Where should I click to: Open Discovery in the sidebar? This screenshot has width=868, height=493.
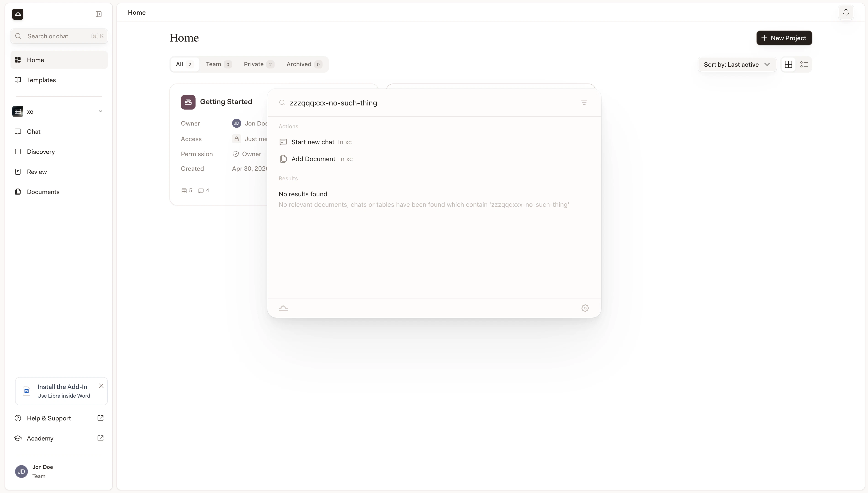[x=59, y=151]
